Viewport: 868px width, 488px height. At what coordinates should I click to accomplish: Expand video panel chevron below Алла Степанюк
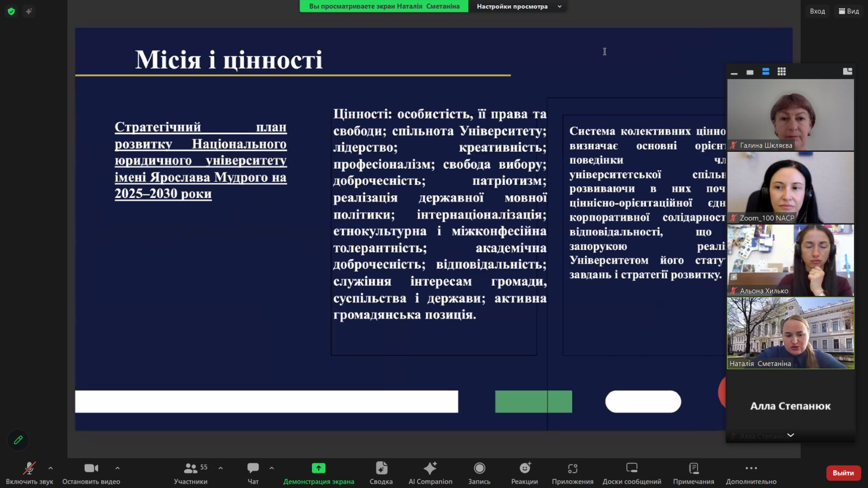(790, 435)
